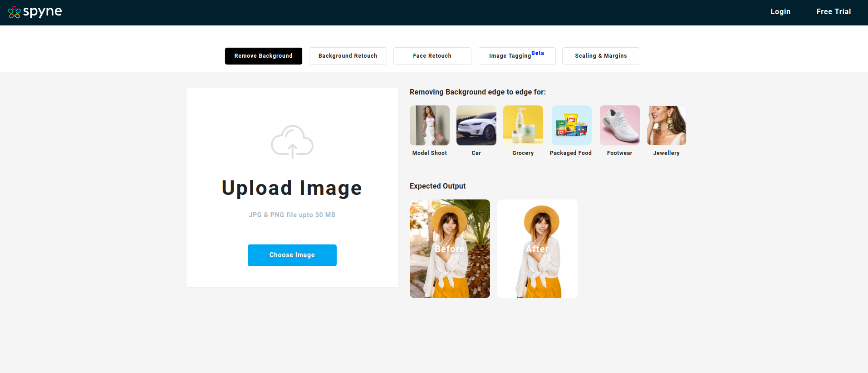868x373 pixels.
Task: Click the Spyne logo icon
Action: click(15, 12)
